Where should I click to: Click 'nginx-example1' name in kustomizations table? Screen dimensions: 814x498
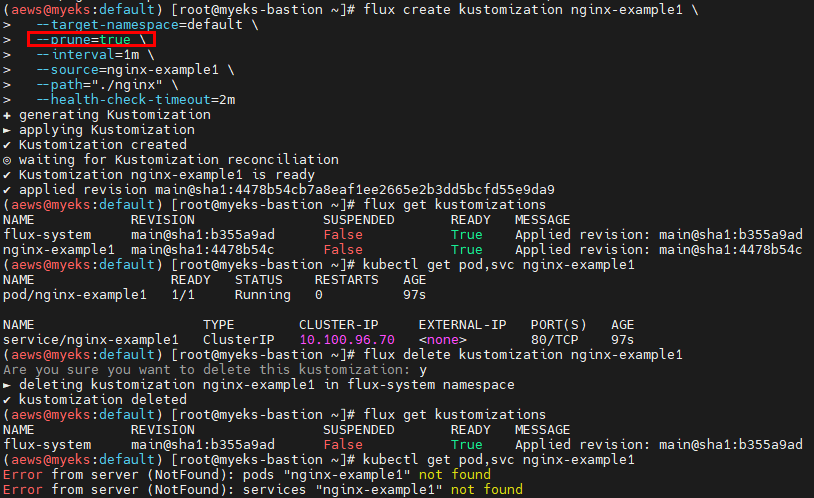(59, 250)
